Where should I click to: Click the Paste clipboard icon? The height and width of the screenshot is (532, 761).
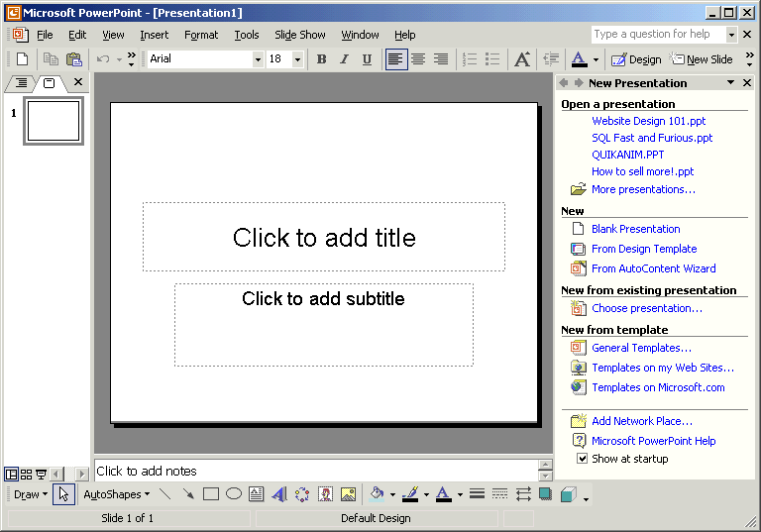pos(73,59)
